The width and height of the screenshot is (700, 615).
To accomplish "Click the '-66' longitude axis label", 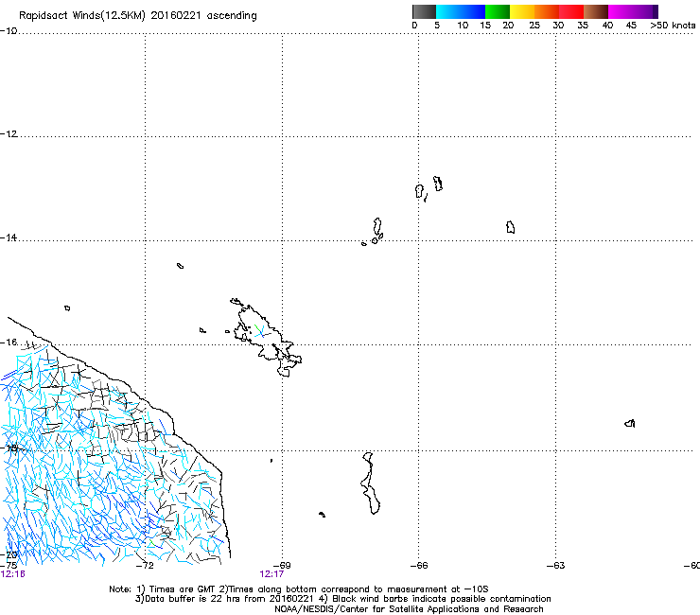I will point(419,566).
